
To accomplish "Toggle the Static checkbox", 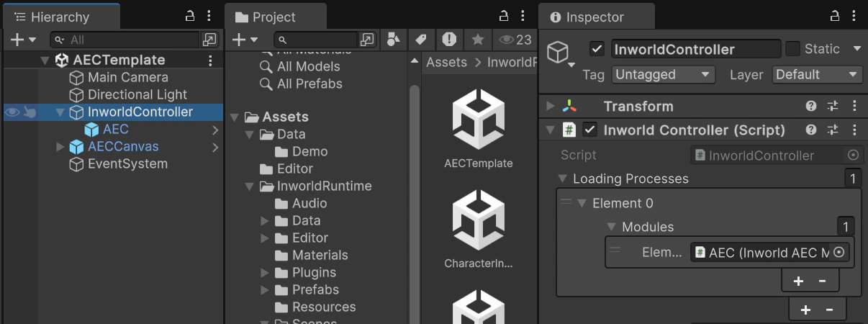I will pos(792,49).
